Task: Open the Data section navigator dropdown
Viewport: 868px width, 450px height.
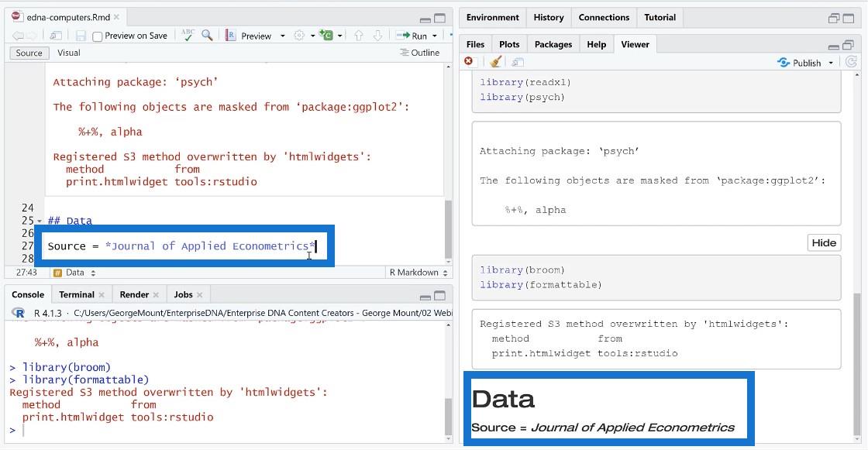Action: (74, 273)
